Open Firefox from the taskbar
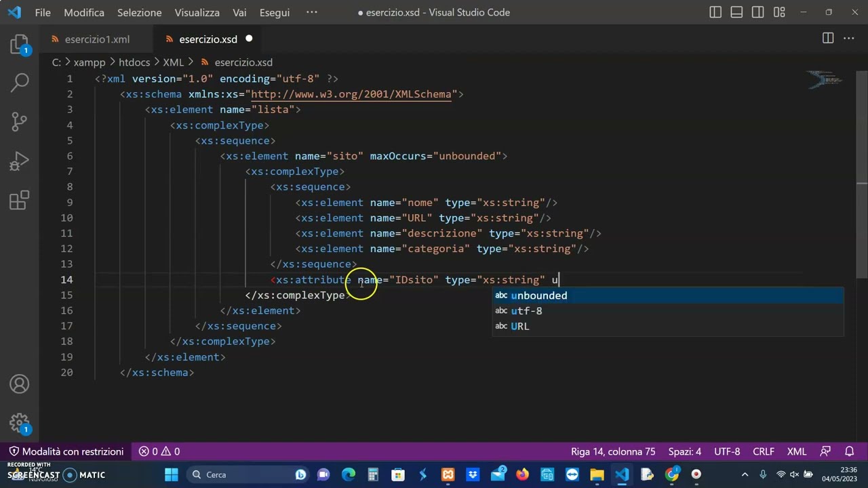 (522, 474)
